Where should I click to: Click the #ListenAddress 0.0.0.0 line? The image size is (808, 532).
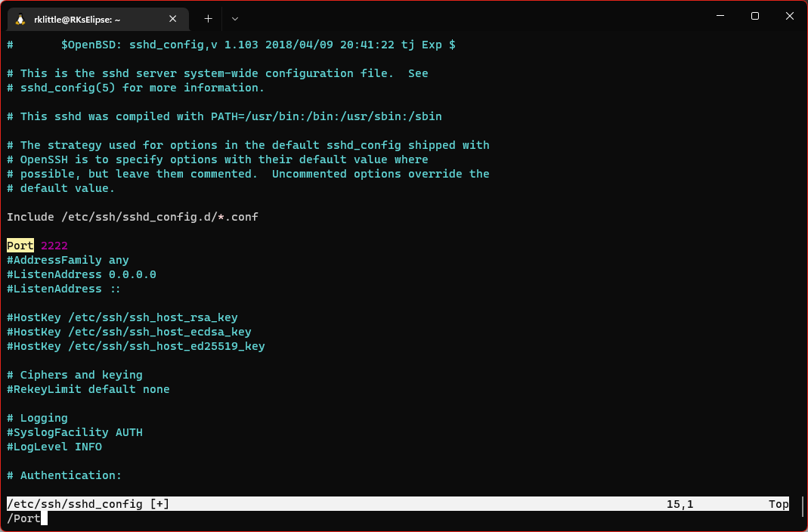pos(82,274)
